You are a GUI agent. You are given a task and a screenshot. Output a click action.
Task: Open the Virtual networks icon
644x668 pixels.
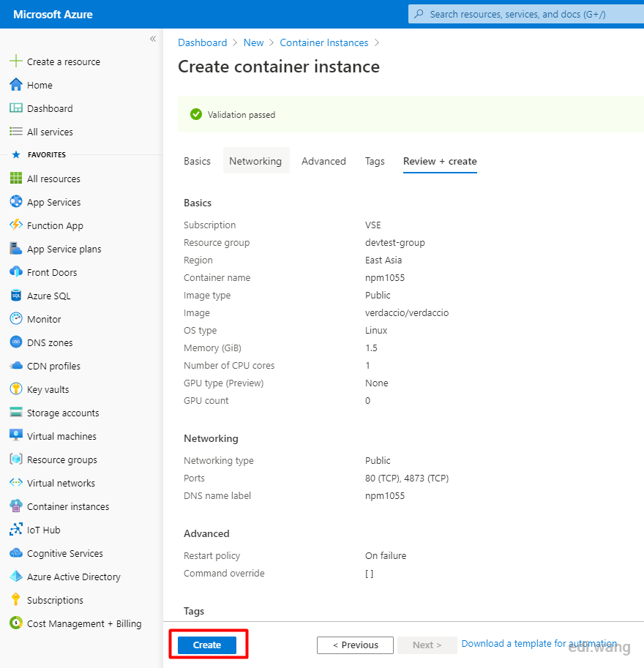tap(16, 482)
